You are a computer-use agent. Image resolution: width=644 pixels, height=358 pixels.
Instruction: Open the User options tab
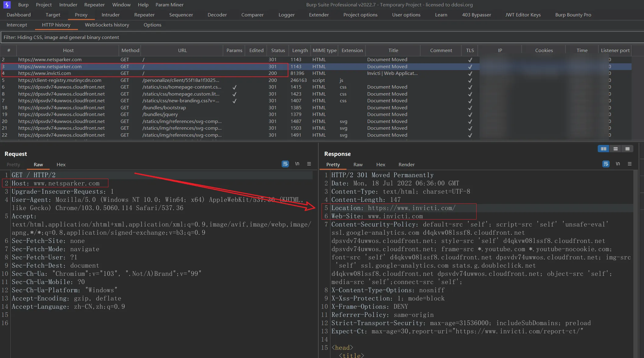(x=406, y=15)
